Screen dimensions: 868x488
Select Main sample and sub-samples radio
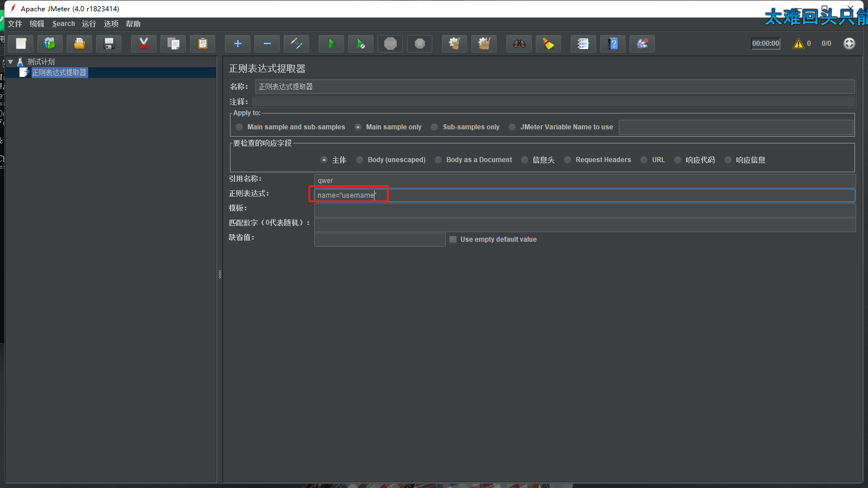240,127
